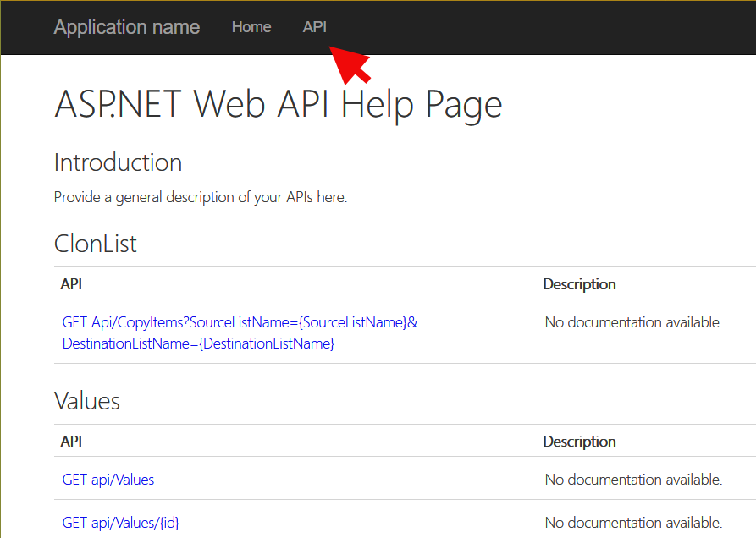Open the GET Api/CopyItems endpoint documentation link

pos(239,321)
